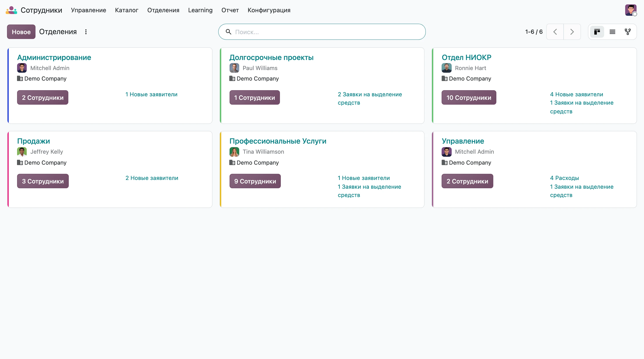Open the user avatar menu

[630, 10]
